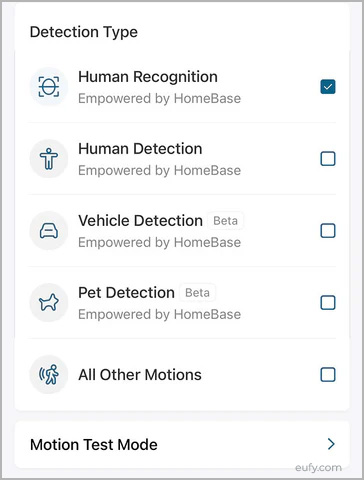The width and height of the screenshot is (364, 480).
Task: Click the All Other Motions walking icon
Action: coord(49,375)
